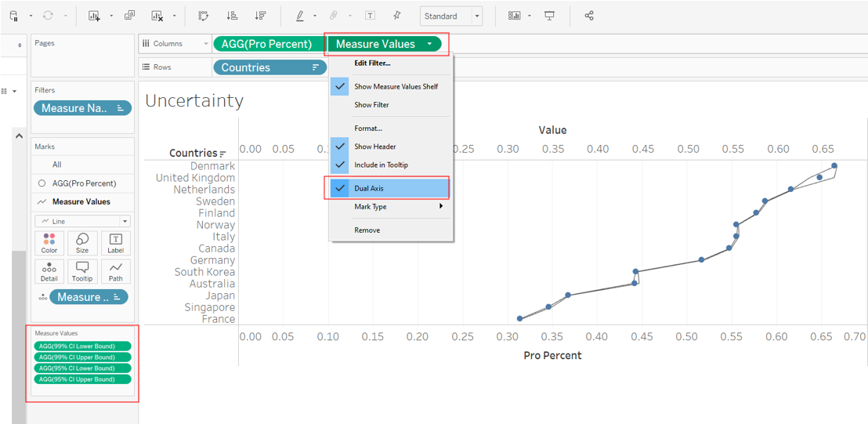Screen dimensions: 868x424
Task: Open the Standard fit dropdown
Action: (451, 16)
